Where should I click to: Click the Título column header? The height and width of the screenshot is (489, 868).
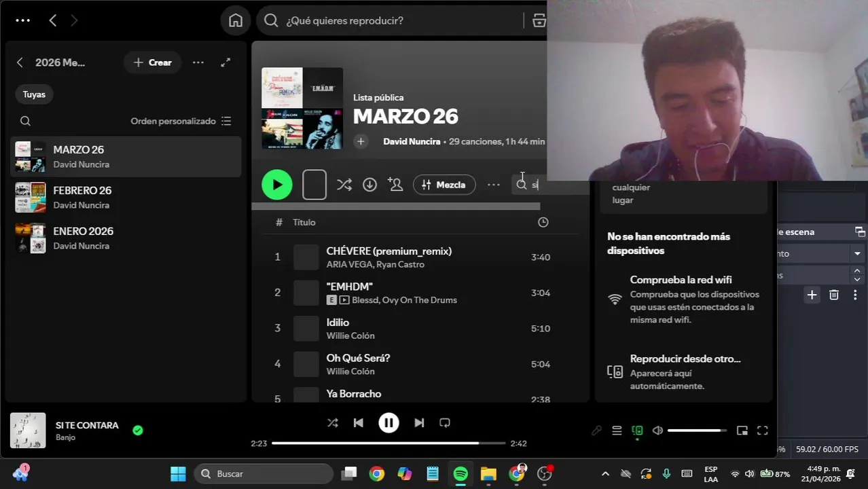304,222
